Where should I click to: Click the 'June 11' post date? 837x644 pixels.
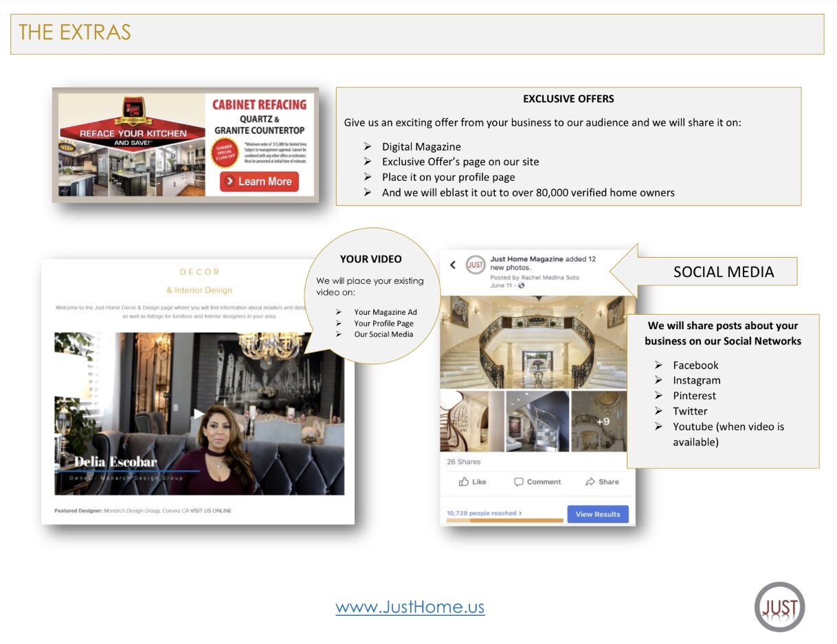[501, 285]
